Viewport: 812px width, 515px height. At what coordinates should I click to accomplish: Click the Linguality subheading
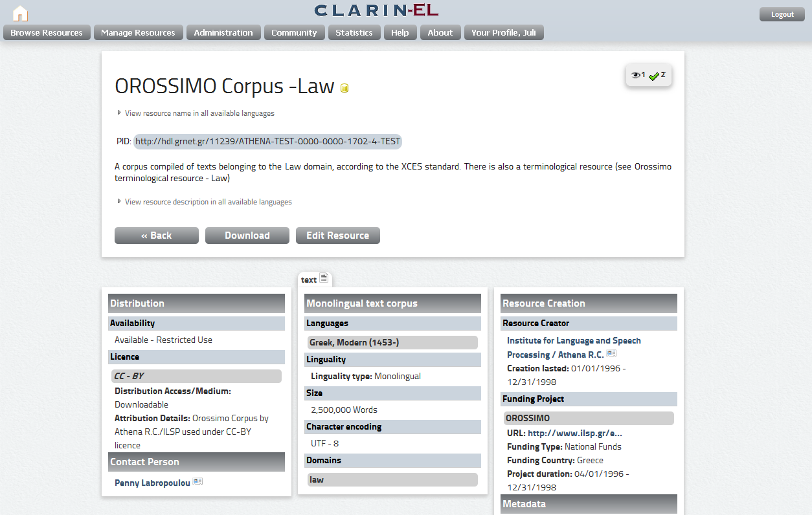[x=392, y=359]
